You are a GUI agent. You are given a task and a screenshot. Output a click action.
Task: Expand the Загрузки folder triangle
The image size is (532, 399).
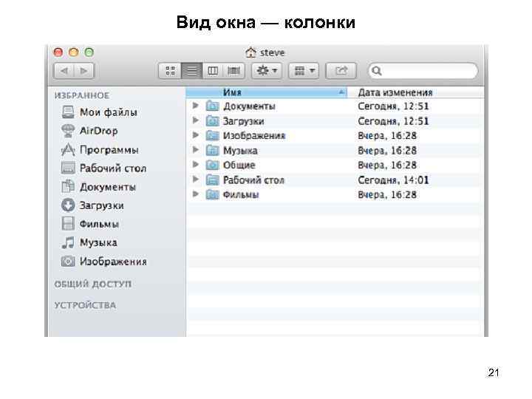point(195,120)
